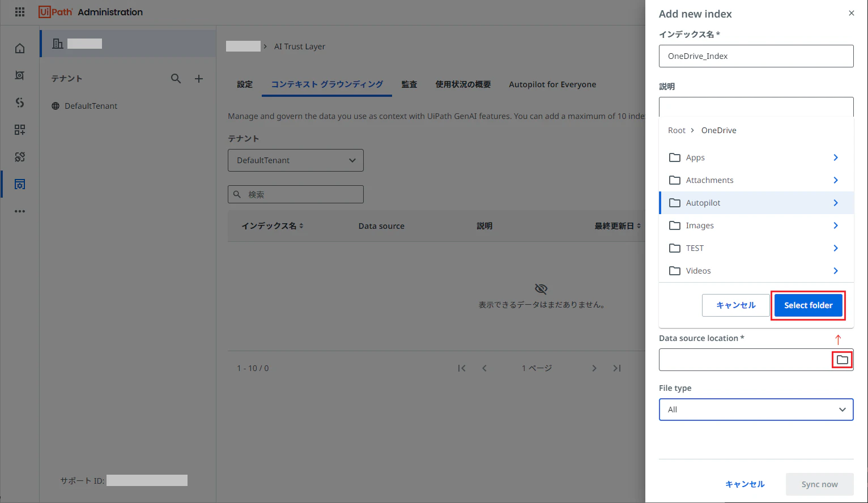
Task: Expand the Apps folder chevron
Action: pos(836,157)
